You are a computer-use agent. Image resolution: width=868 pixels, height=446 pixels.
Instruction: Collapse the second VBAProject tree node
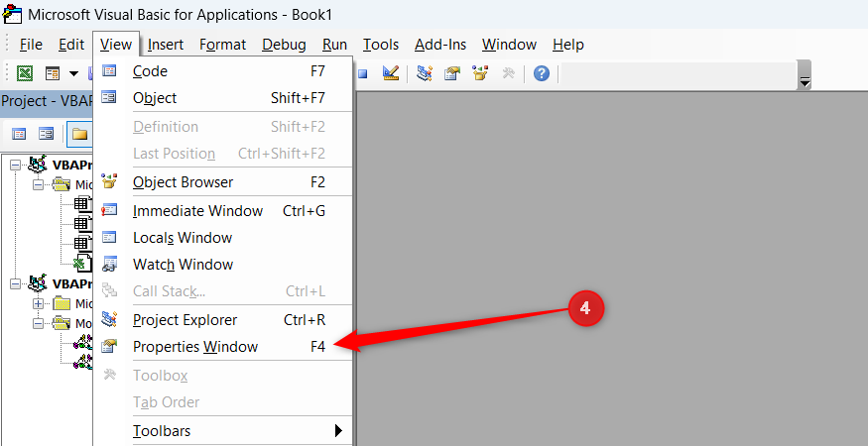click(x=15, y=283)
